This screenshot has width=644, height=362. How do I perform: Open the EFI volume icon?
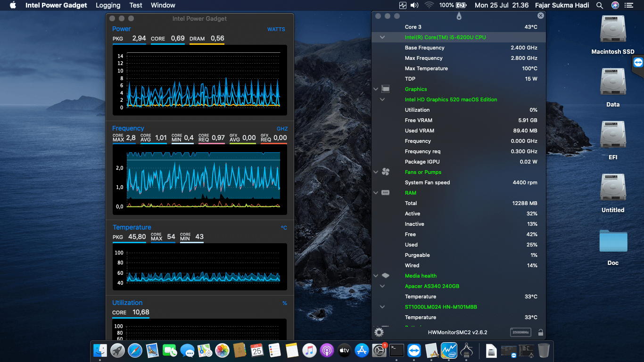(x=613, y=140)
